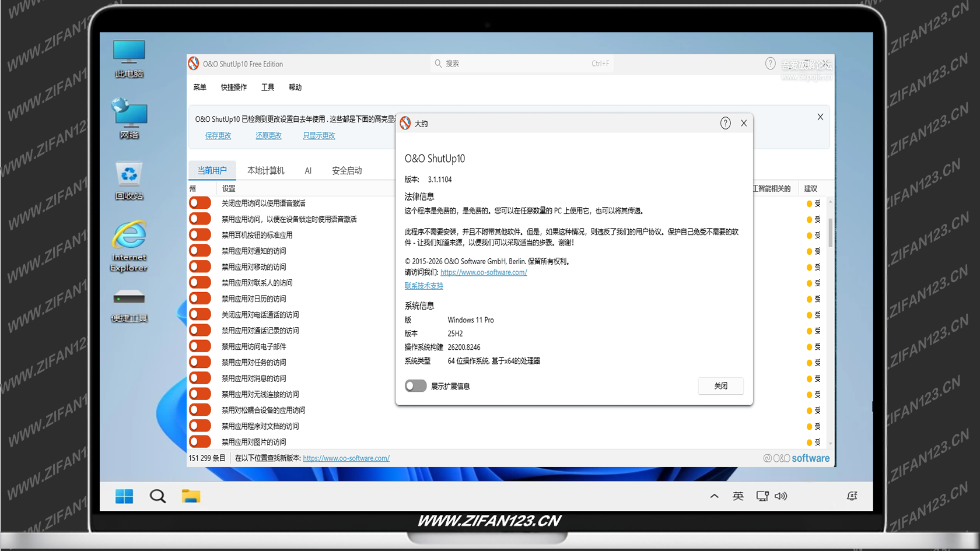This screenshot has height=551, width=980.
Task: Click the 关闭 button in dialog
Action: pyautogui.click(x=721, y=386)
